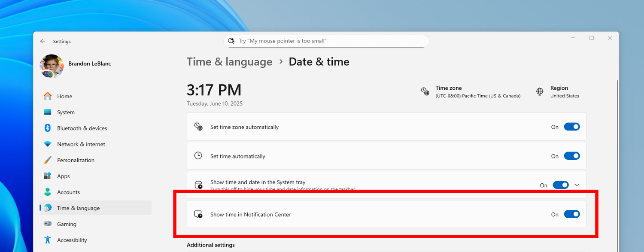The image size is (644, 252).
Task: Open Home settings page
Action: click(x=95, y=96)
